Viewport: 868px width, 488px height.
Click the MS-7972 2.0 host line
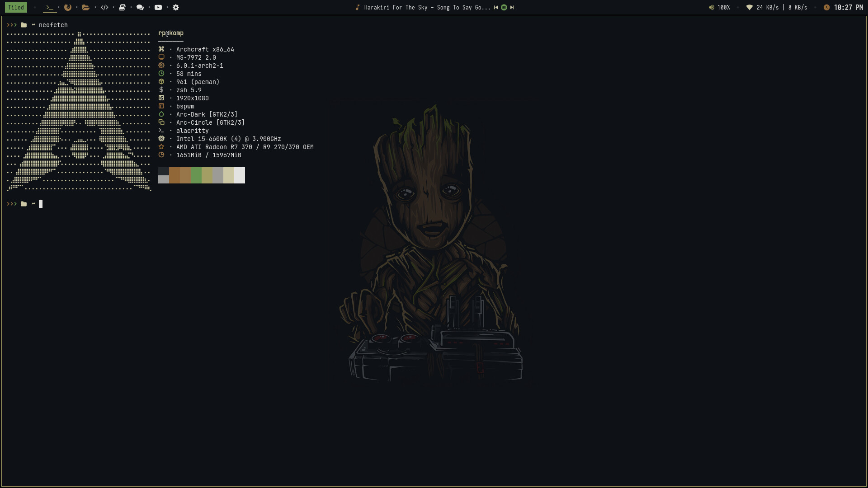(x=196, y=58)
